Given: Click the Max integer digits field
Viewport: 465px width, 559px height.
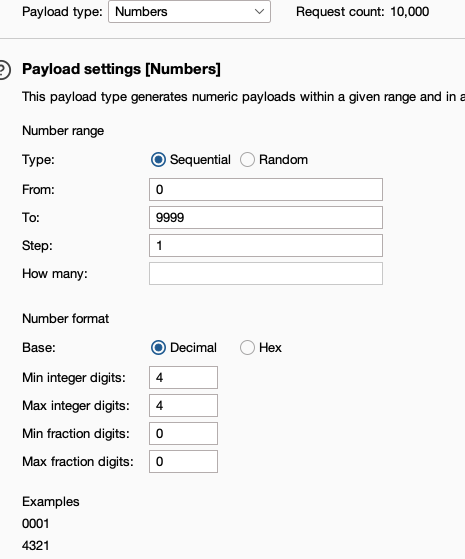Looking at the screenshot, I should click(183, 406).
